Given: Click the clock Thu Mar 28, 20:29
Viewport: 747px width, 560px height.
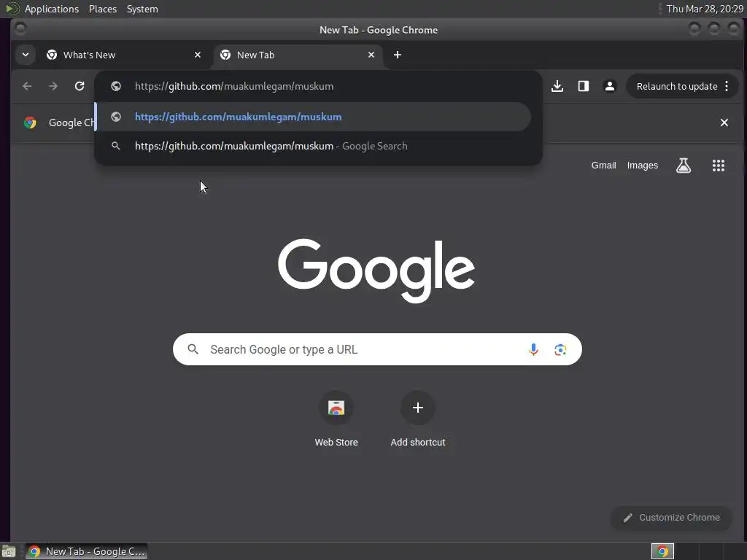Looking at the screenshot, I should pyautogui.click(x=705, y=9).
